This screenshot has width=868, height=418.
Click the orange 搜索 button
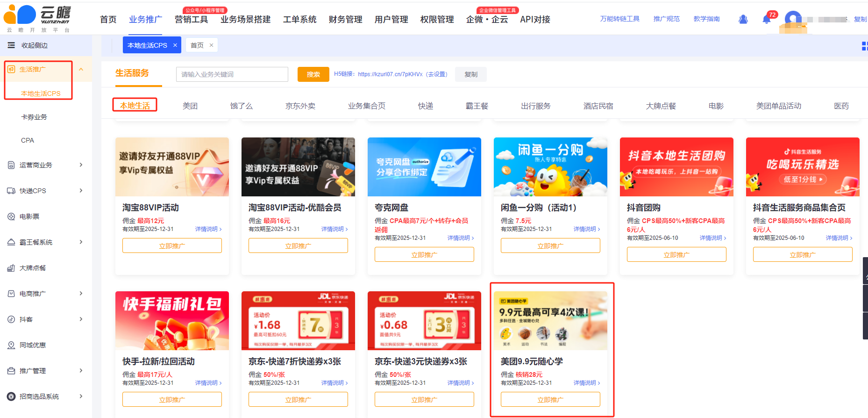(313, 74)
